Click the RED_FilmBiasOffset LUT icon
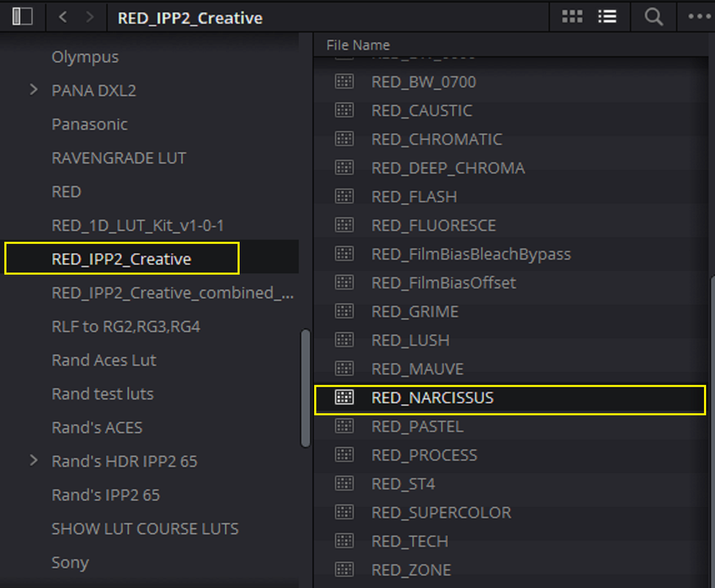 [x=344, y=282]
